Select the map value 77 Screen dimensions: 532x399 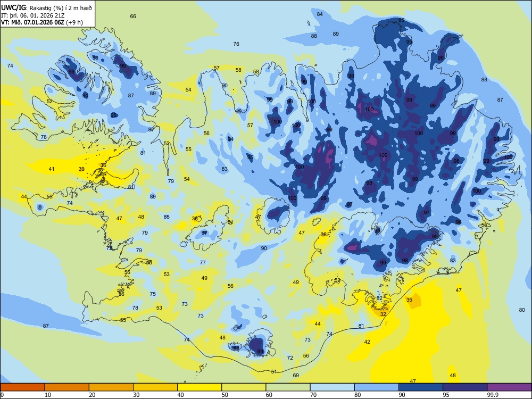click(203, 262)
